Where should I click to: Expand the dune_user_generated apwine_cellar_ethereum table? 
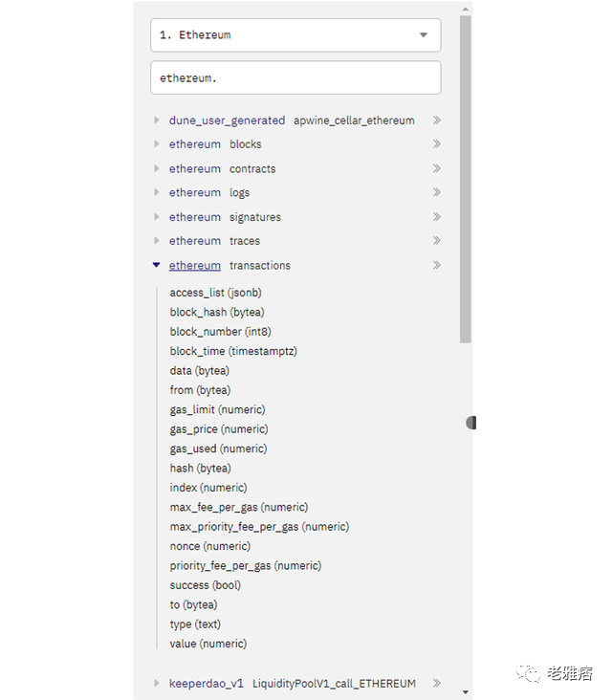[x=156, y=120]
